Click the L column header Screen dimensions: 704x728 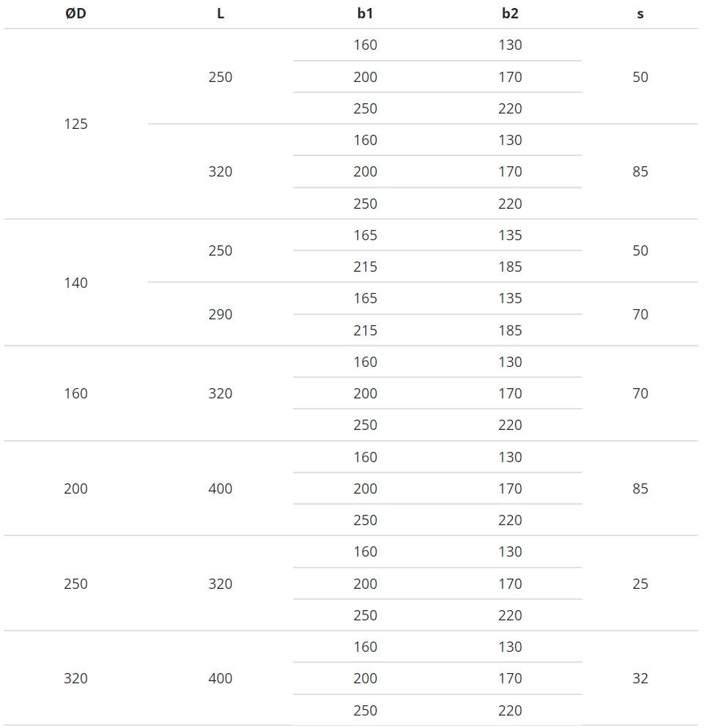[221, 13]
